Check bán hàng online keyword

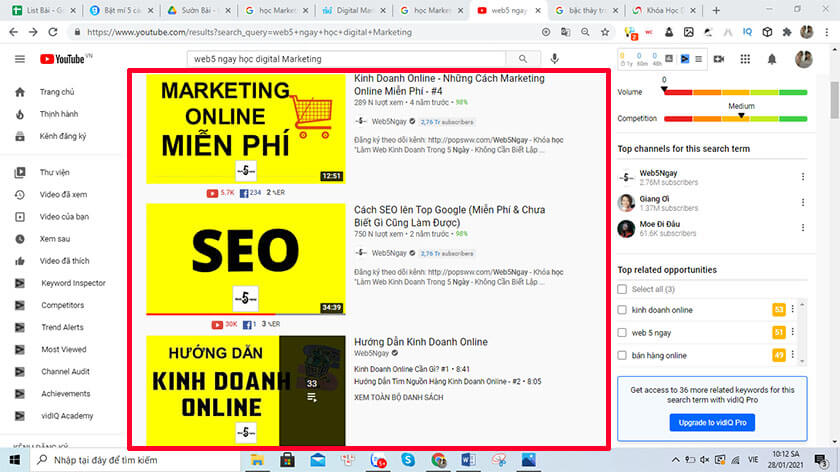[622, 355]
